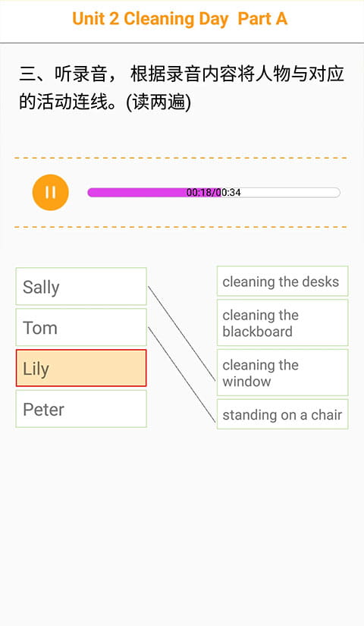Click the "Unit 2 Cleaning Day Part A" title
Screen dimensions: 364x626
tap(180, 19)
